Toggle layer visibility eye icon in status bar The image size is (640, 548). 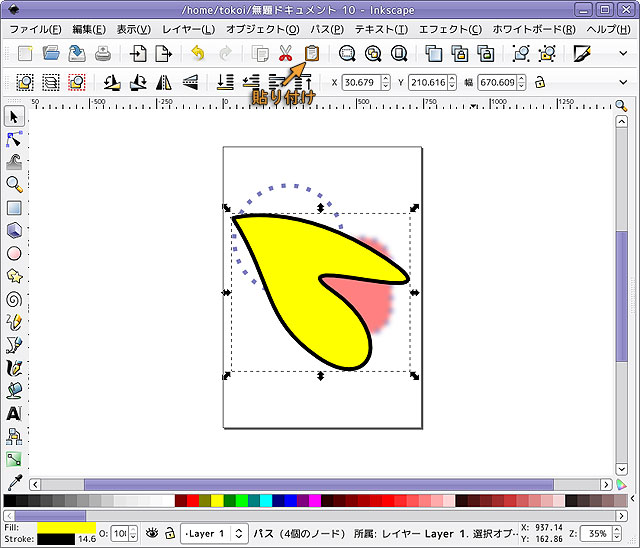[152, 533]
